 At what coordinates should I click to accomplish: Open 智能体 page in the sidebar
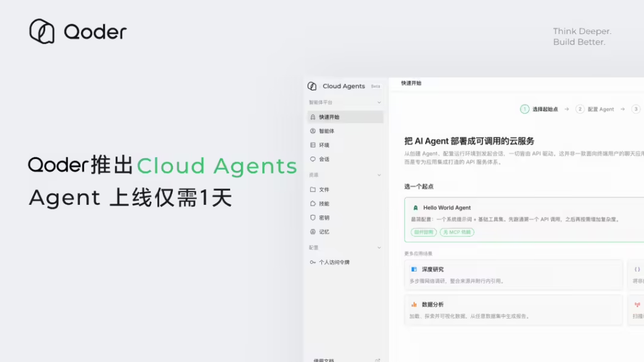click(345, 131)
